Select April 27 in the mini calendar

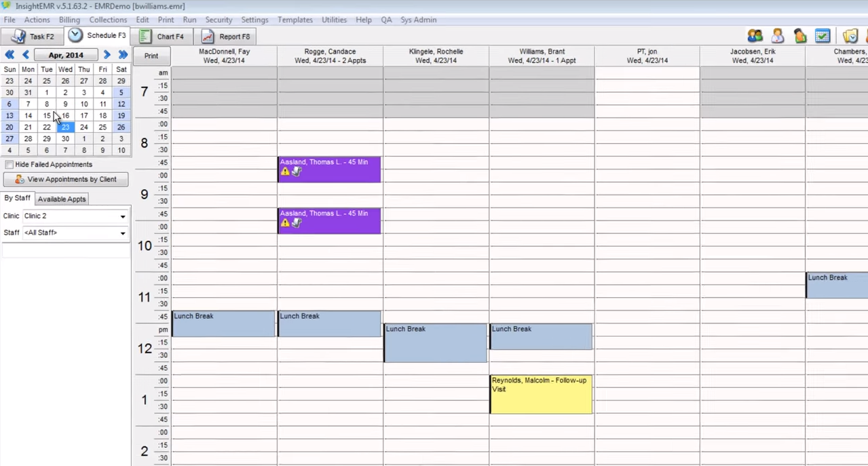[10, 138]
